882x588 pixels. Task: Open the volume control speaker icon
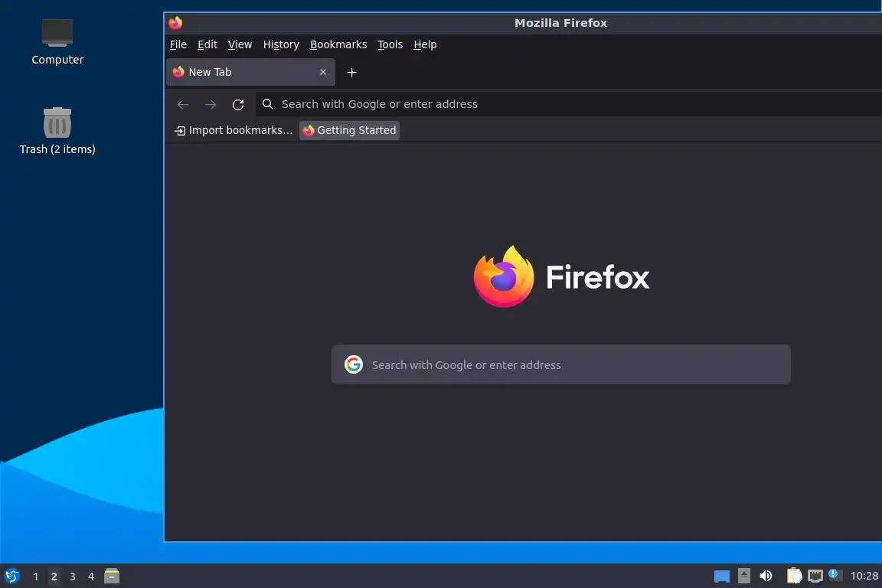[766, 576]
